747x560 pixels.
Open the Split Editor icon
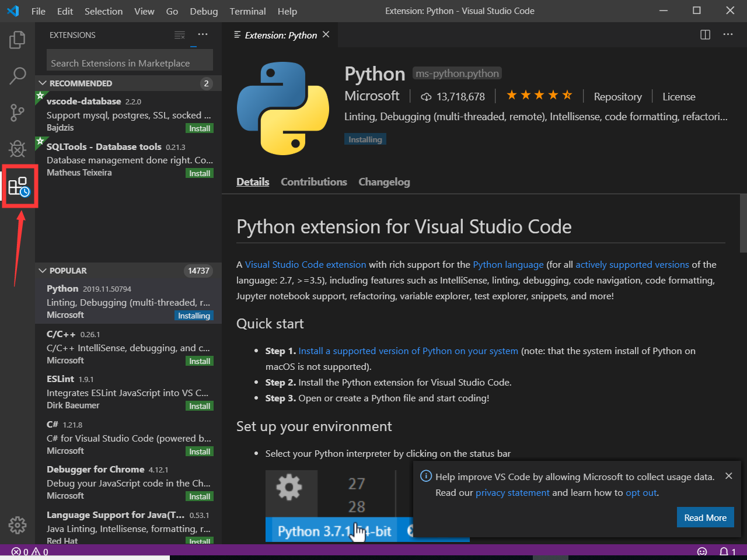705,34
